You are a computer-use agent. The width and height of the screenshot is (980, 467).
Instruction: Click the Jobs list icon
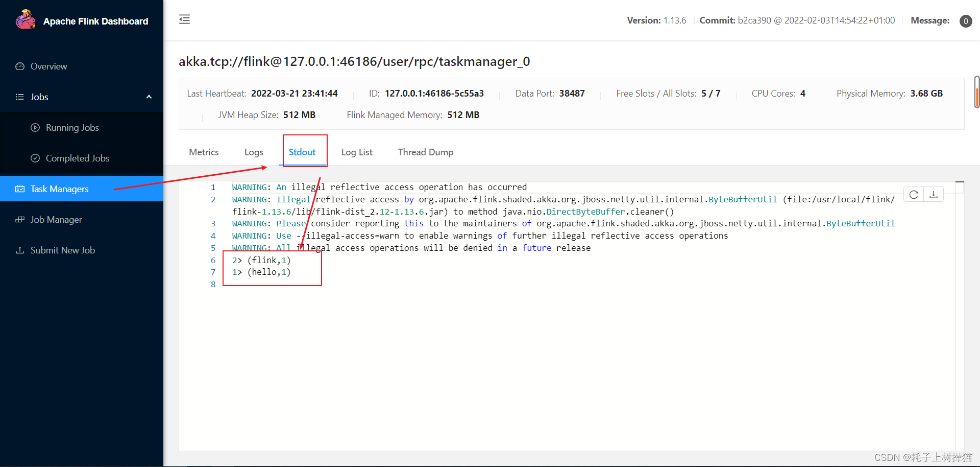tap(20, 97)
